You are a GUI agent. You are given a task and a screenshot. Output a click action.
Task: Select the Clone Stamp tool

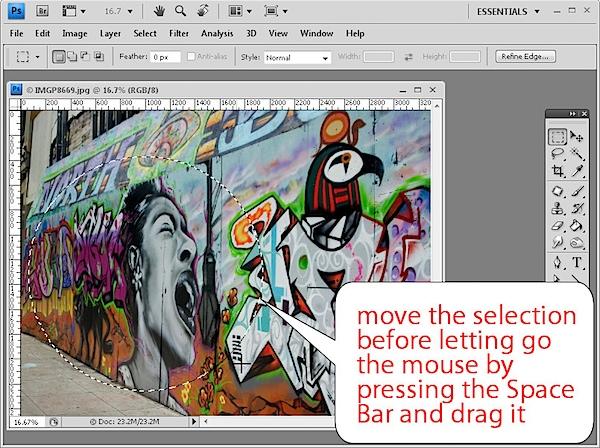(558, 208)
